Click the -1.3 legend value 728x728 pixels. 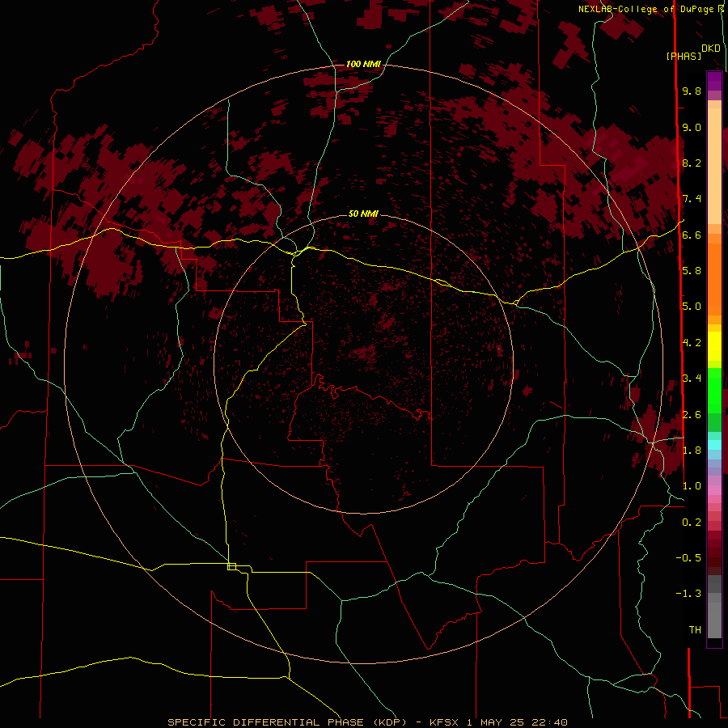(688, 594)
